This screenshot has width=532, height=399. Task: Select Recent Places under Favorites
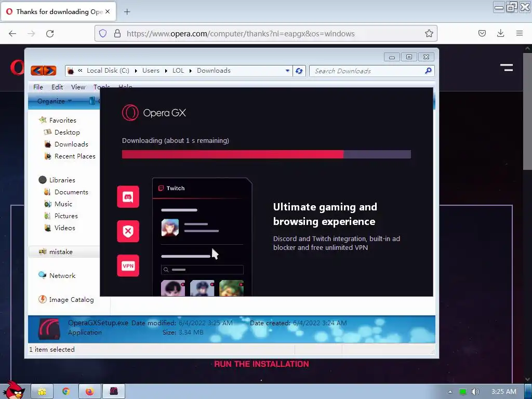point(75,156)
